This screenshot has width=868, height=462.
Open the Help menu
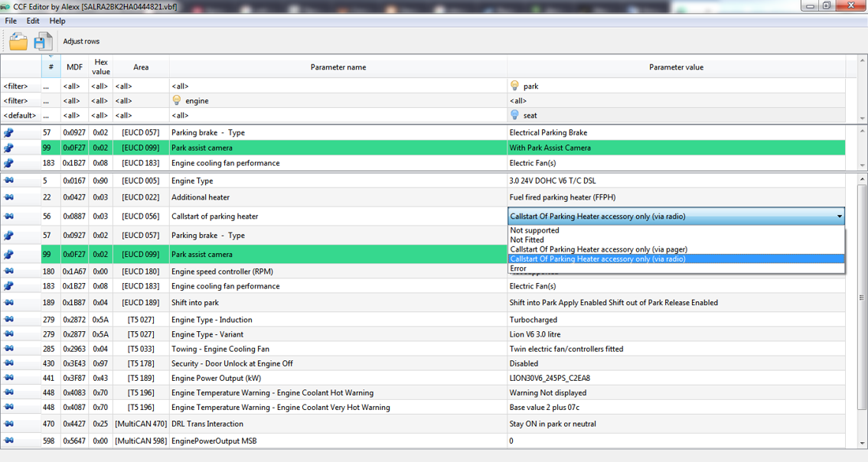57,21
